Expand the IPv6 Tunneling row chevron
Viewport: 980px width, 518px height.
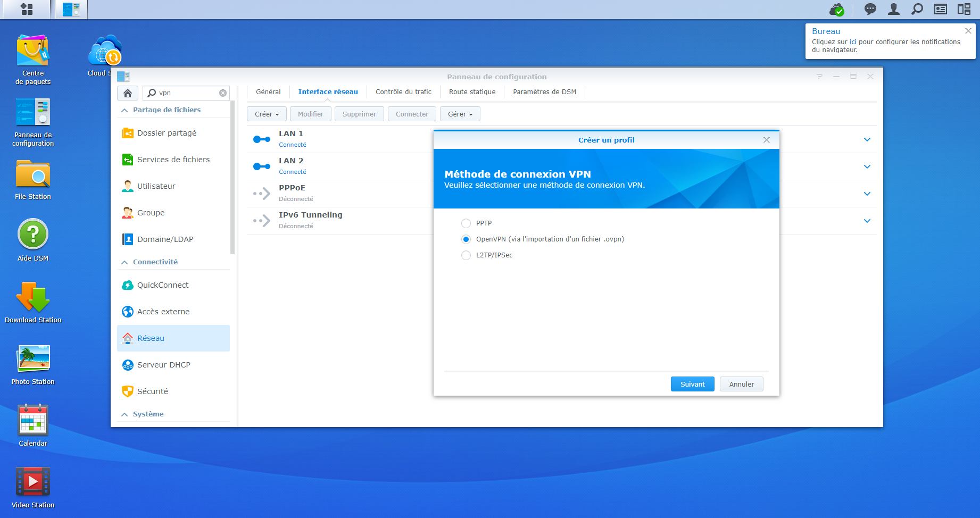(x=867, y=221)
